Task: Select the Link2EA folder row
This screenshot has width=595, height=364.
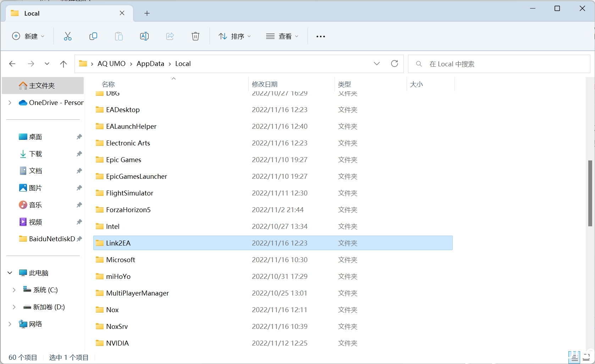Action: click(x=273, y=243)
